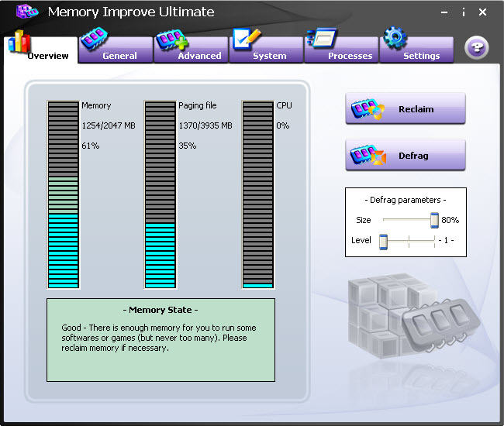Click the System tab checklist icon
Screen dimensions: 504x426
coord(246,39)
